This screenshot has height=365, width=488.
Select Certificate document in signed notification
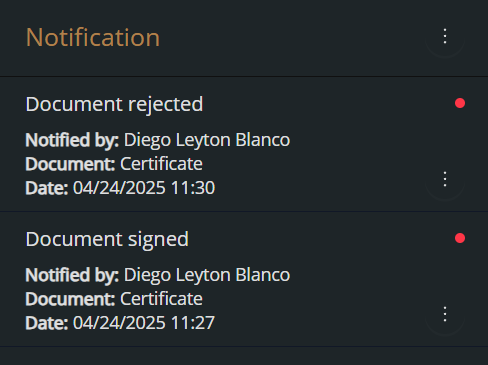(x=161, y=299)
